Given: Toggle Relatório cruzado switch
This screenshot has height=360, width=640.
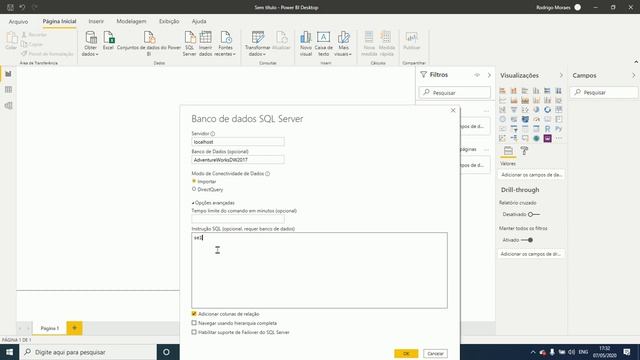Looking at the screenshot, I should (x=533, y=214).
